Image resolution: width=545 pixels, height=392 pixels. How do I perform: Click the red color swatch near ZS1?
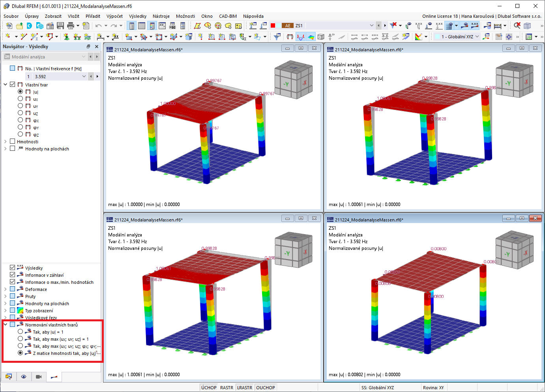tap(272, 25)
